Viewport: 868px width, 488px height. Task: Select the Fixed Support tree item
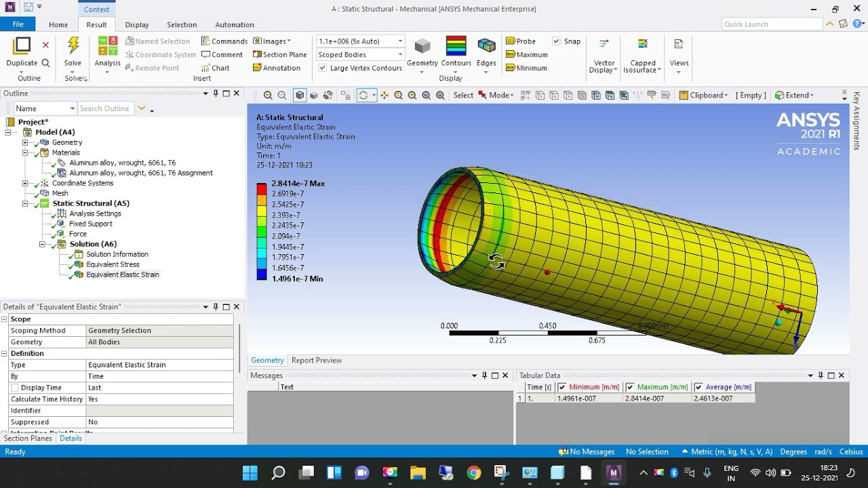91,224
